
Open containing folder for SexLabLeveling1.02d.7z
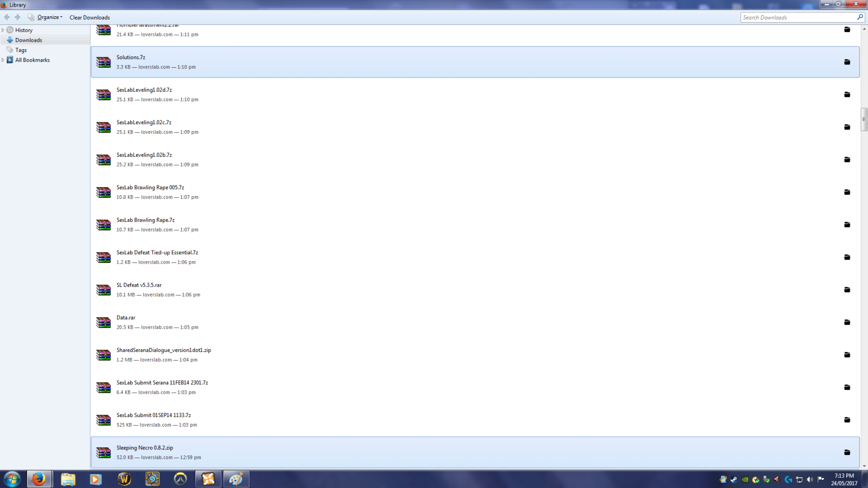point(847,94)
